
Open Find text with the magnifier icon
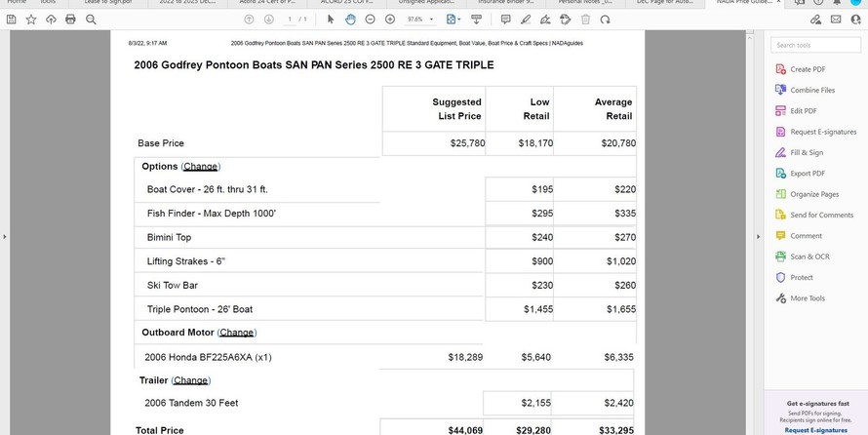91,19
